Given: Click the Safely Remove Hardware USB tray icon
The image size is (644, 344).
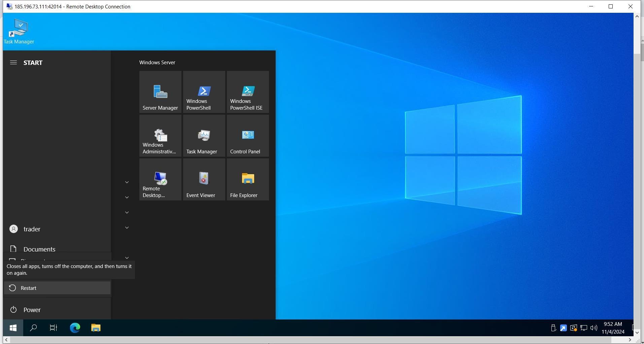Looking at the screenshot, I should point(553,328).
